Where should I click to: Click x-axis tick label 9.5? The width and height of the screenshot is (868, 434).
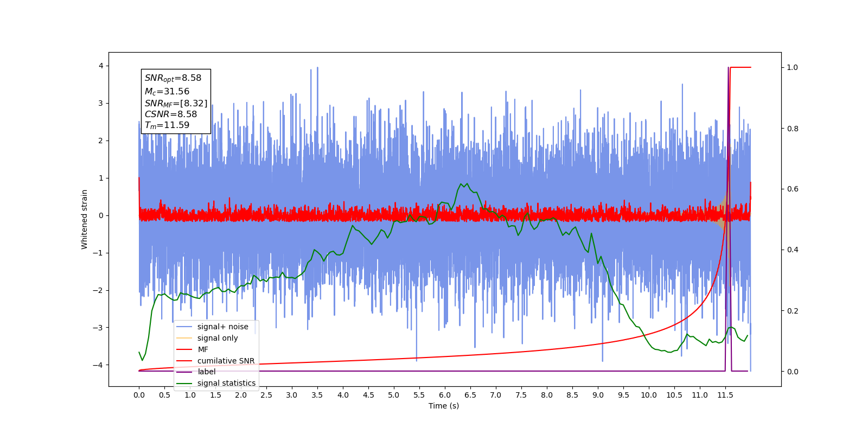[x=623, y=395]
